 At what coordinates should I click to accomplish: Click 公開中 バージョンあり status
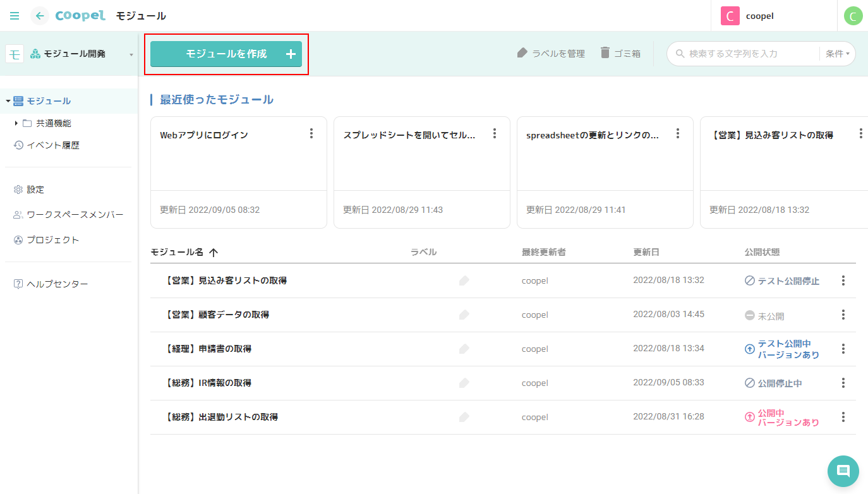(782, 418)
